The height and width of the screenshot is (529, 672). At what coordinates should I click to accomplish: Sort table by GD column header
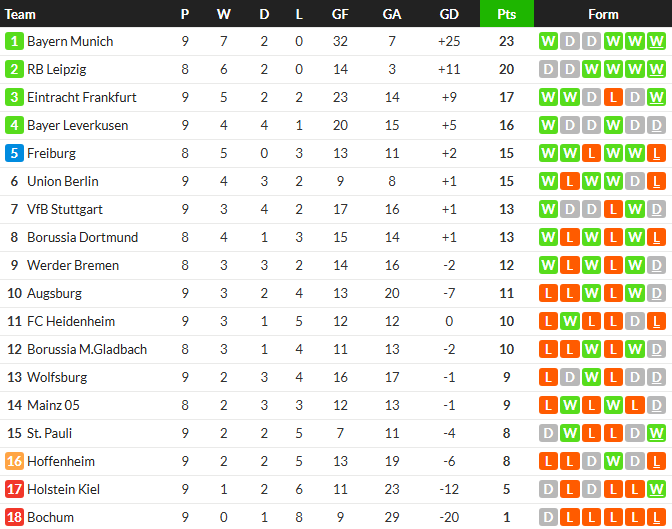(x=449, y=14)
